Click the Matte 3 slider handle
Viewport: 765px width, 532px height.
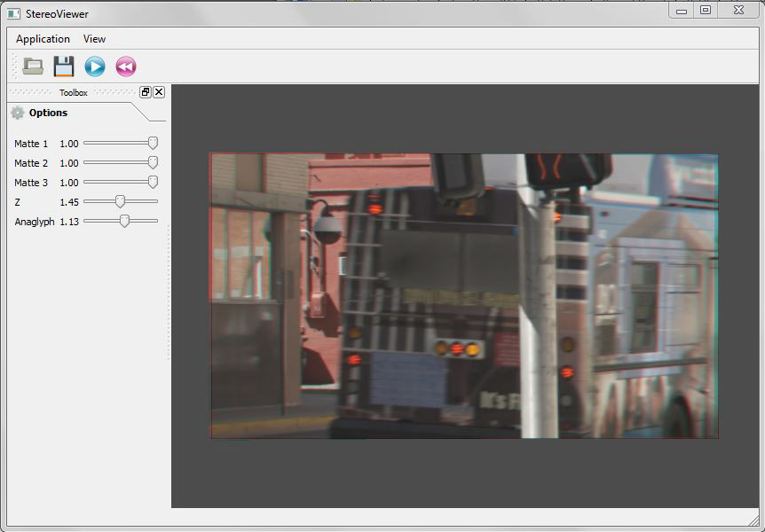click(x=152, y=182)
